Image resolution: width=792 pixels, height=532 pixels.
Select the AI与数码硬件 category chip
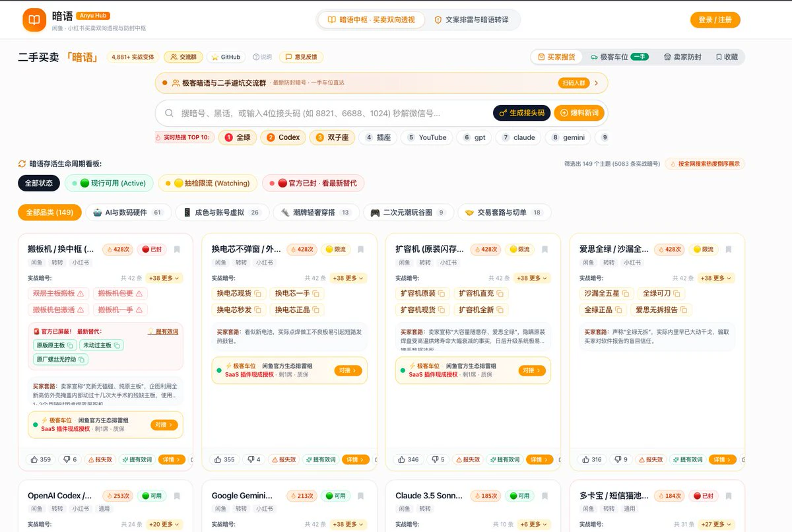(128, 213)
